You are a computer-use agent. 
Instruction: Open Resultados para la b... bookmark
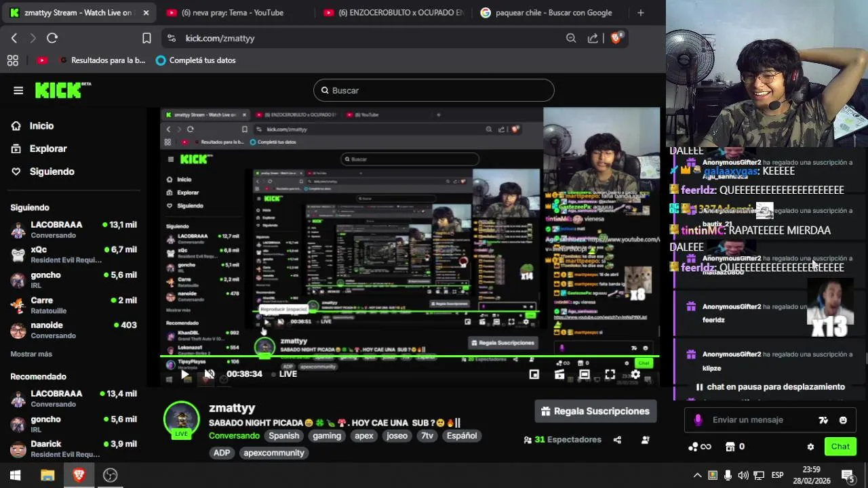point(103,60)
